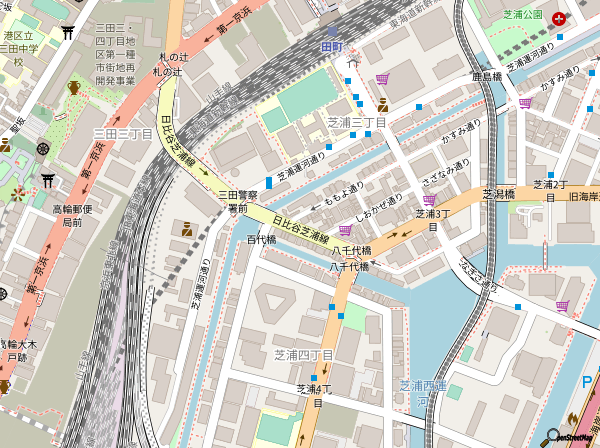This screenshot has height=448, width=600.
Task: Click the 芝潟橋 bridge label
Action: tap(498, 194)
